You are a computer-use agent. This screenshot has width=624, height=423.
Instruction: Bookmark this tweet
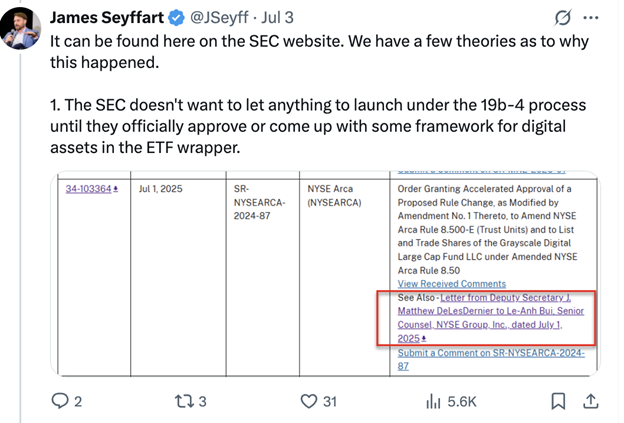[x=559, y=401]
